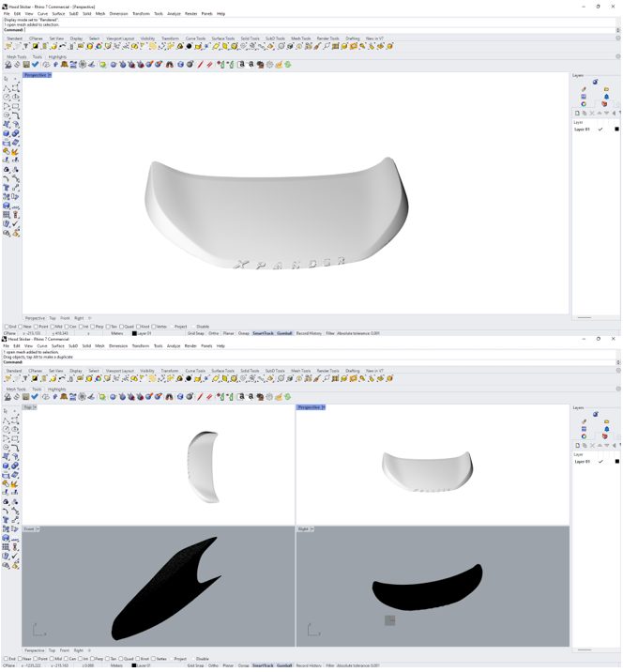
Task: Click red diagonal line icon in lower window's toolbar
Action: pyautogui.click(x=200, y=396)
